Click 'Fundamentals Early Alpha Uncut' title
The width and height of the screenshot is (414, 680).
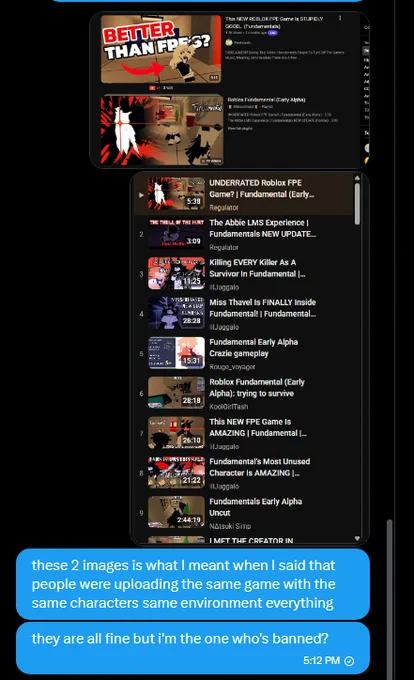coord(255,507)
